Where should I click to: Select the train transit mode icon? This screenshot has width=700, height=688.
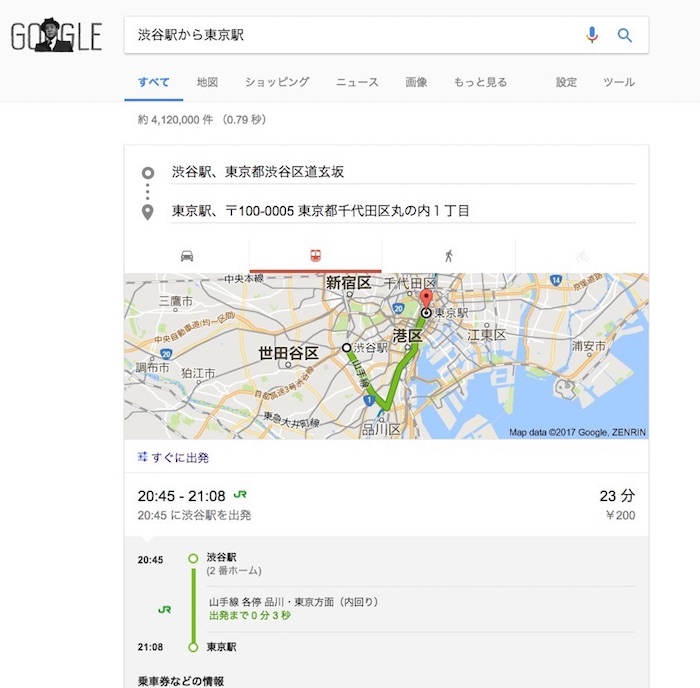pyautogui.click(x=315, y=256)
